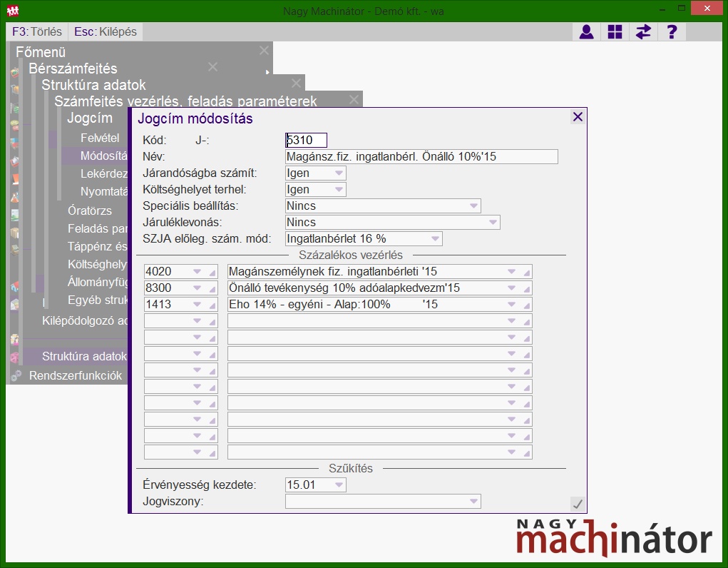Click corner triangle icon beside 4020

coord(212,273)
